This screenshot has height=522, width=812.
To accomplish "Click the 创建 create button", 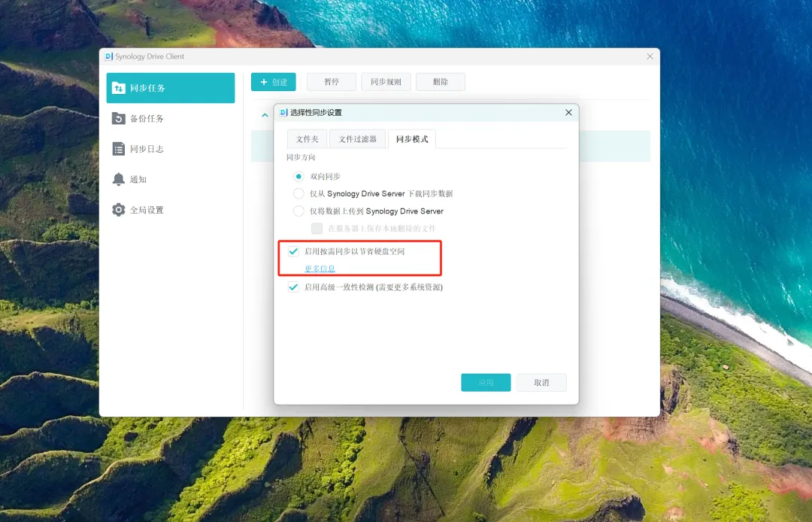I will [274, 82].
